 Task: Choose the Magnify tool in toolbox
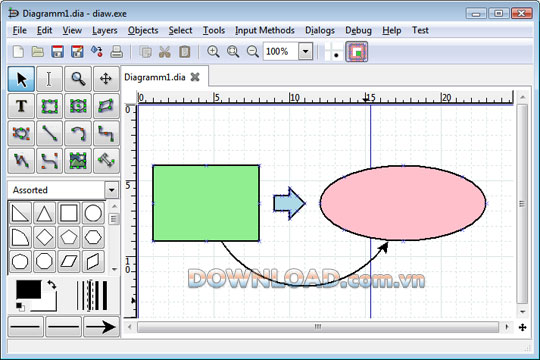tap(78, 79)
